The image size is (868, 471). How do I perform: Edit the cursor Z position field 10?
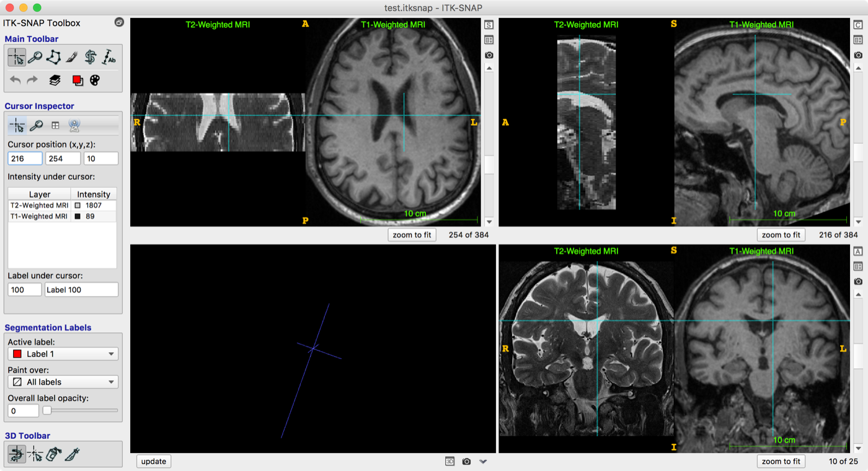(x=101, y=159)
